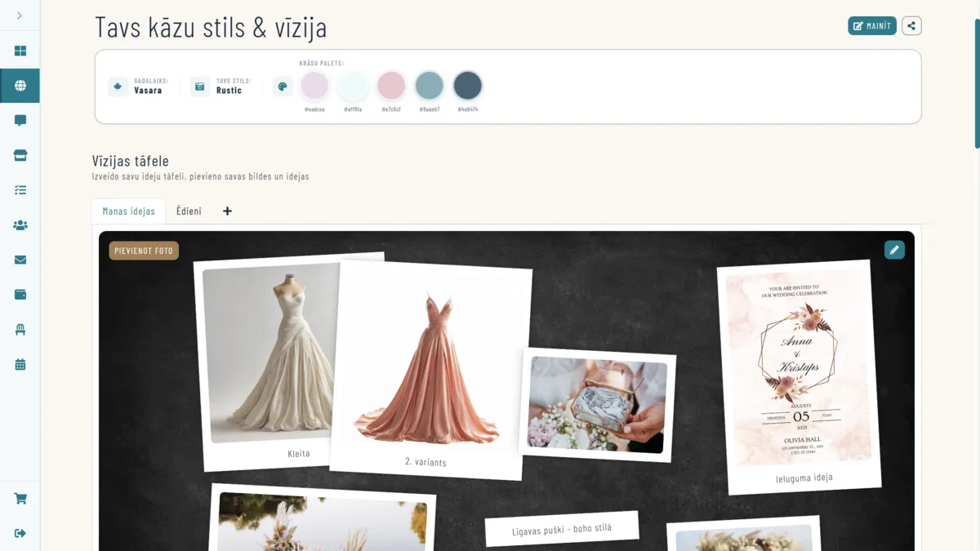The width and height of the screenshot is (980, 551).
Task: Open the envelope invitations icon in sidebar
Action: click(20, 260)
